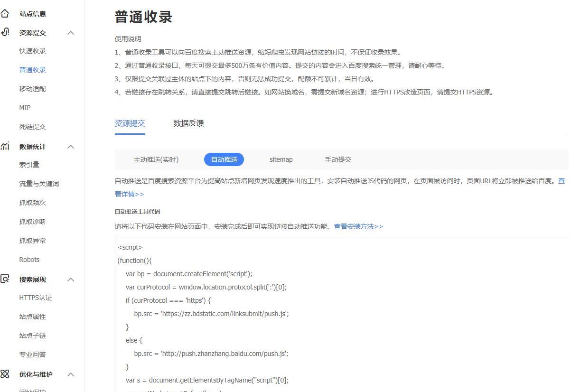Click the 搜索展现 panel icon
The width and height of the screenshot is (571, 392).
[5, 279]
